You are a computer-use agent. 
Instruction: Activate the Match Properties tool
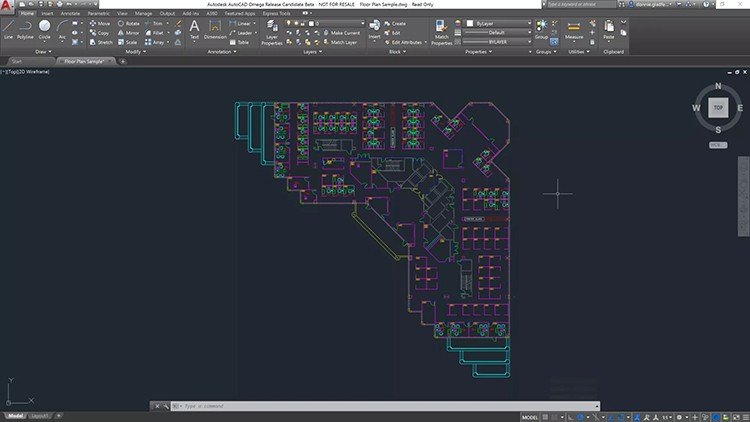click(x=441, y=33)
